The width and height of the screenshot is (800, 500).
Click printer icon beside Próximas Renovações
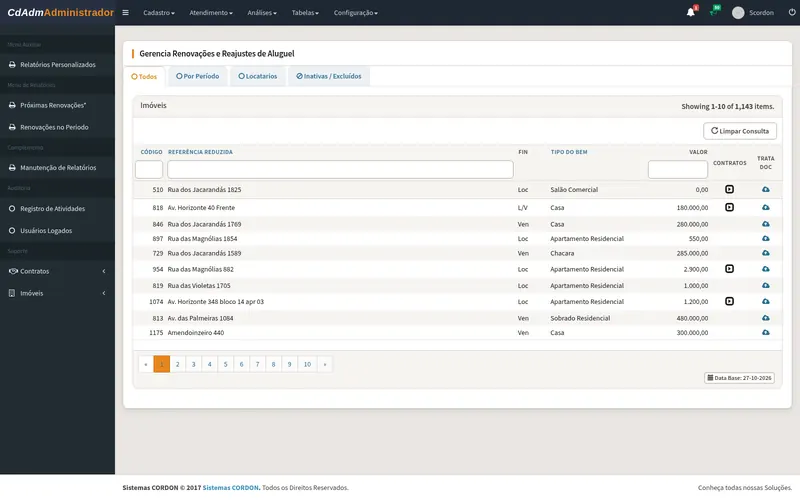click(x=12, y=105)
